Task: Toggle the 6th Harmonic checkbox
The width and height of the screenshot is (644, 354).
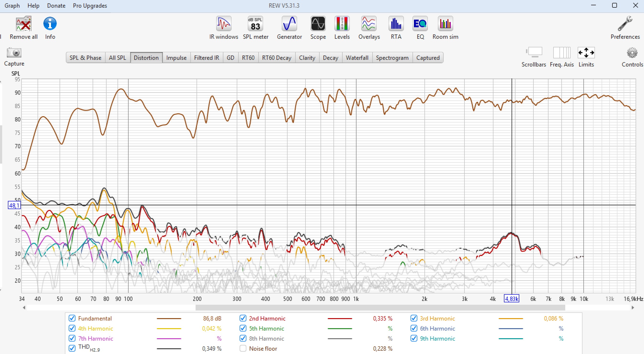Action: click(x=414, y=328)
